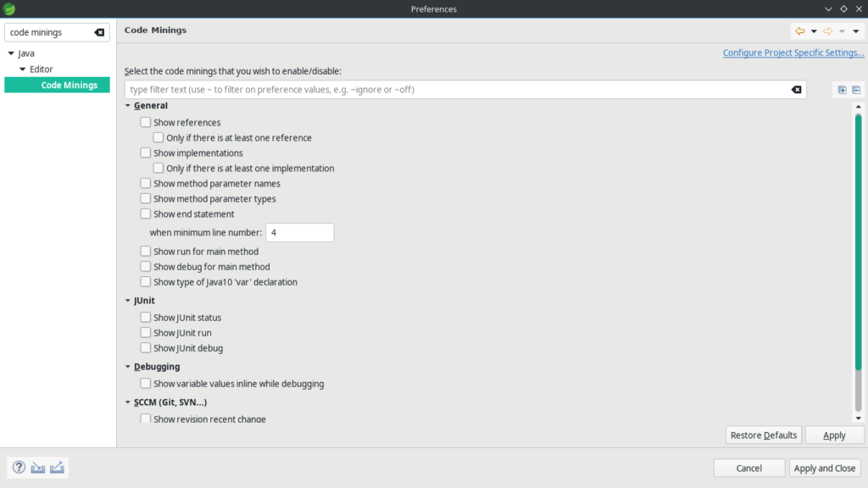
Task: Check 'Only if there is at least one reference'
Action: (x=159, y=137)
